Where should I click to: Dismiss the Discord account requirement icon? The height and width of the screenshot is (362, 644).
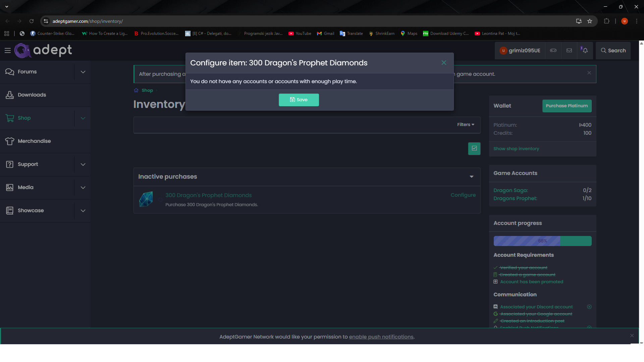(x=589, y=307)
